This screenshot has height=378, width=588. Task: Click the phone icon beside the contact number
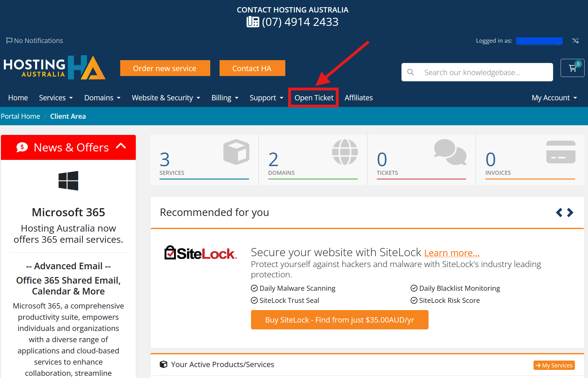pos(253,22)
